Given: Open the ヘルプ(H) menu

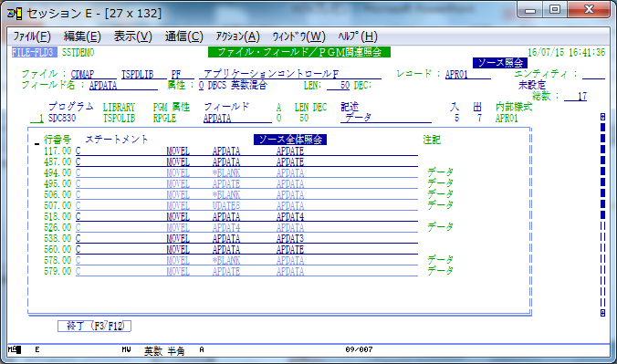Looking at the screenshot, I should click(358, 36).
